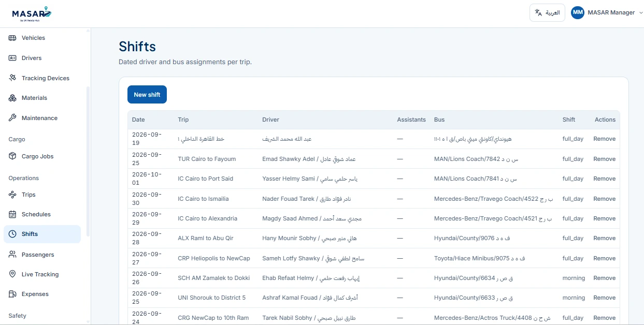
Task: Click the MASAR logo in header
Action: coord(32,13)
